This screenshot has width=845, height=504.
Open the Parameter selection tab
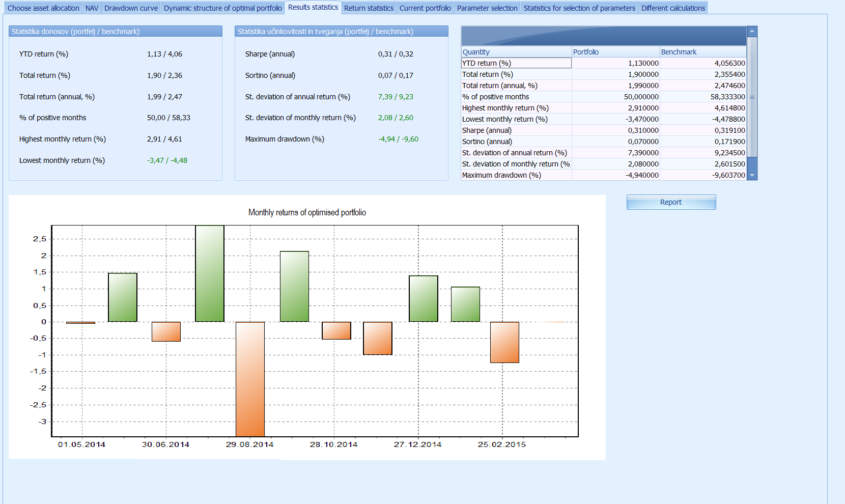(487, 8)
